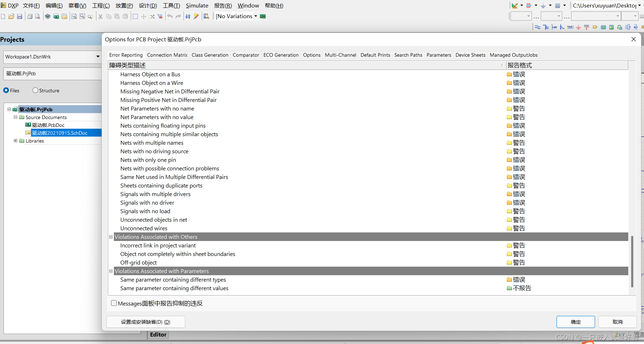This screenshot has width=644, height=344.
Task: Select the Files radio button
Action: [6, 91]
